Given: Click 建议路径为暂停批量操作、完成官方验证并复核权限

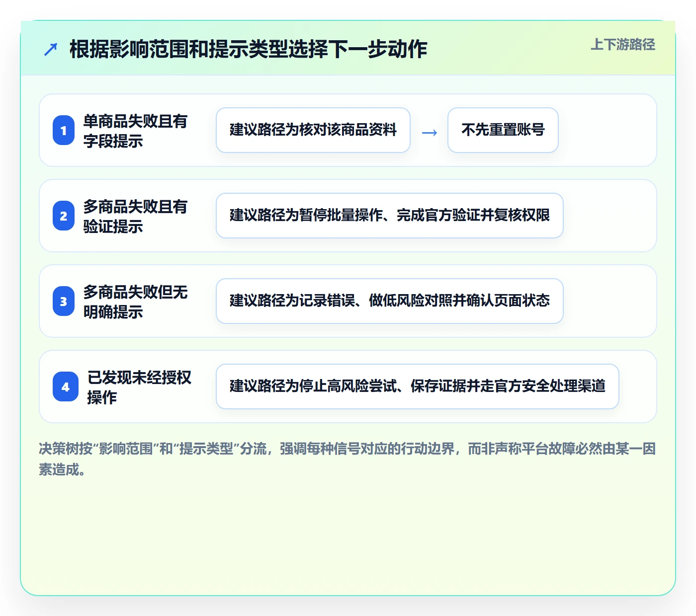Looking at the screenshot, I should 390,216.
